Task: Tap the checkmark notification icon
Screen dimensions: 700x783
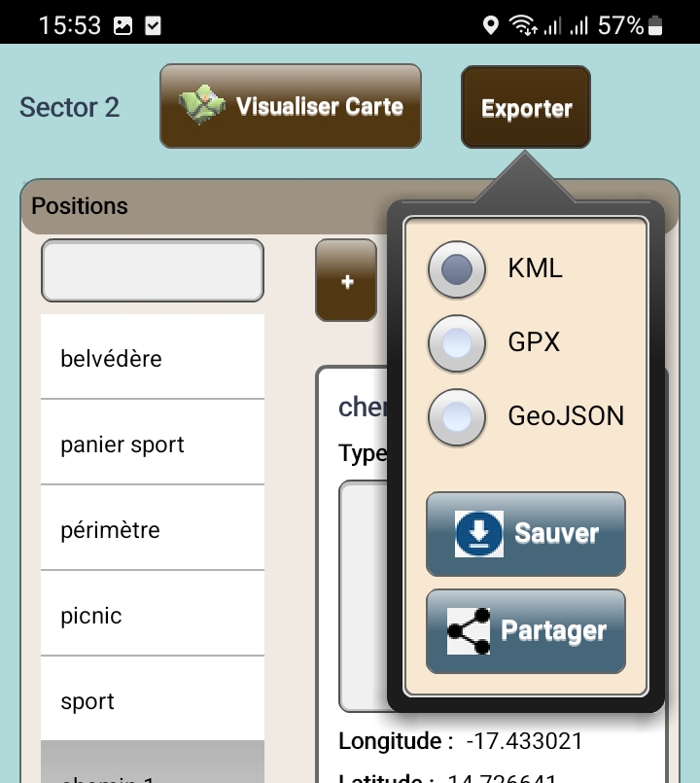Action: [153, 26]
